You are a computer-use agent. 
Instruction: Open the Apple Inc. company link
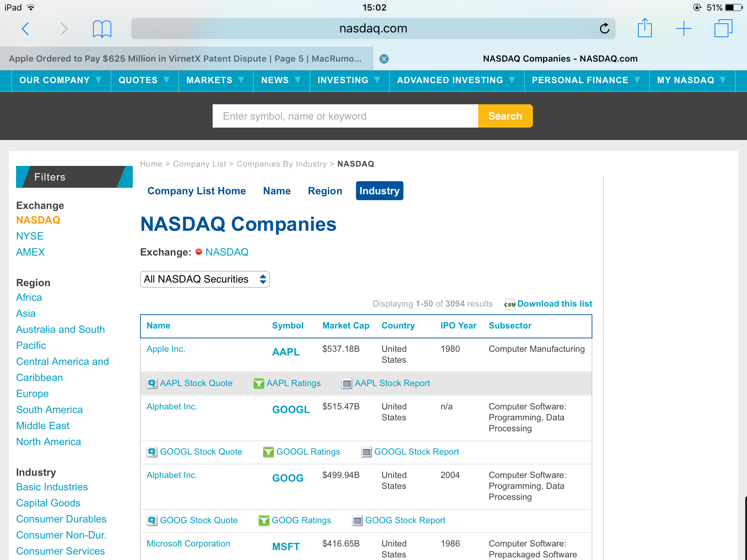click(166, 349)
